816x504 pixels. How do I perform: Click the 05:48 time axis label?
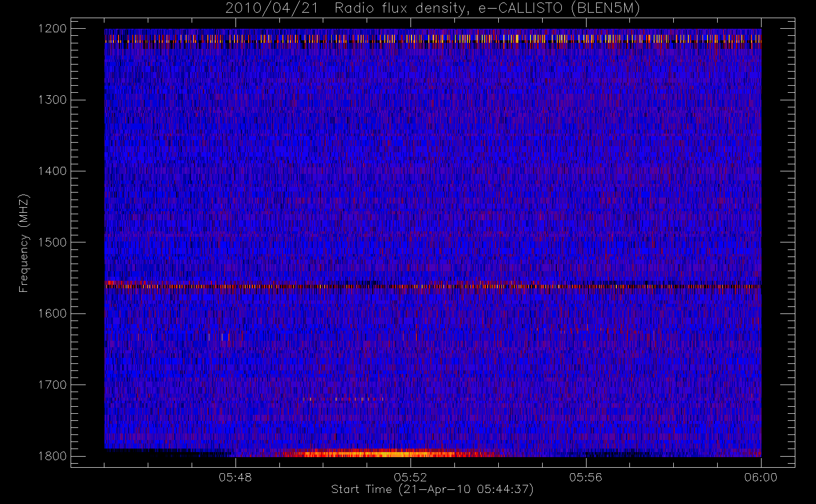[236, 477]
